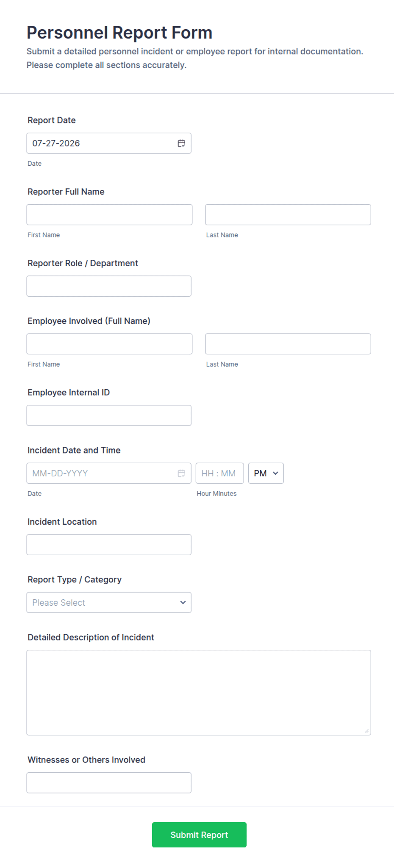Screen dimensions: 394x868
Task: Submit the report with the green button
Action: pos(199,835)
